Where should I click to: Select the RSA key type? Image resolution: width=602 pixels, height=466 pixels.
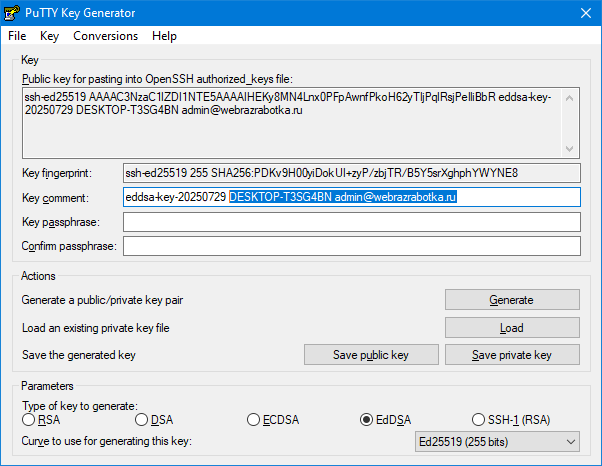(29, 420)
